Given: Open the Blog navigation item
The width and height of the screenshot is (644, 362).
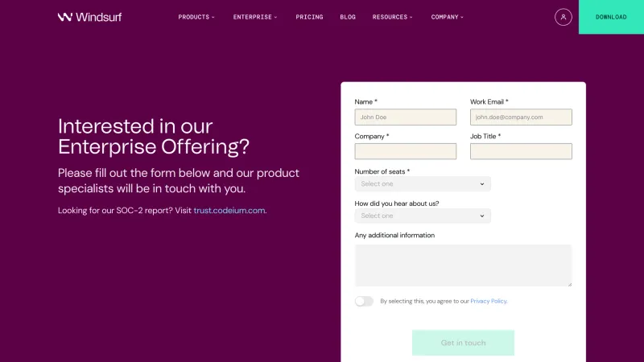Looking at the screenshot, I should [x=348, y=17].
